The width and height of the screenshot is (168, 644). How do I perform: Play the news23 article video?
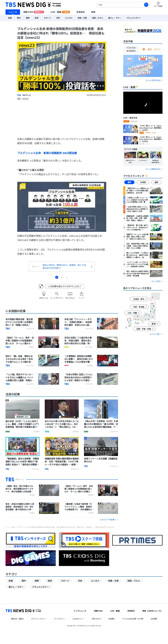pos(62,67)
